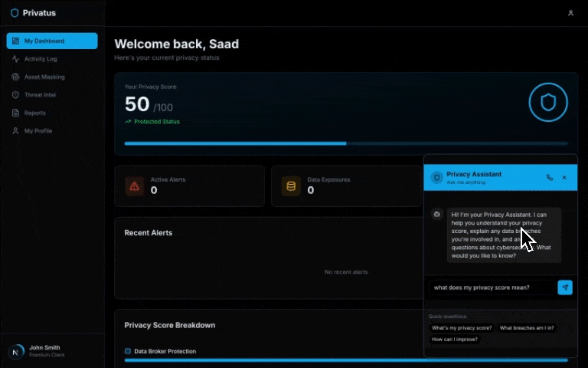Open the Reports page

(34, 113)
